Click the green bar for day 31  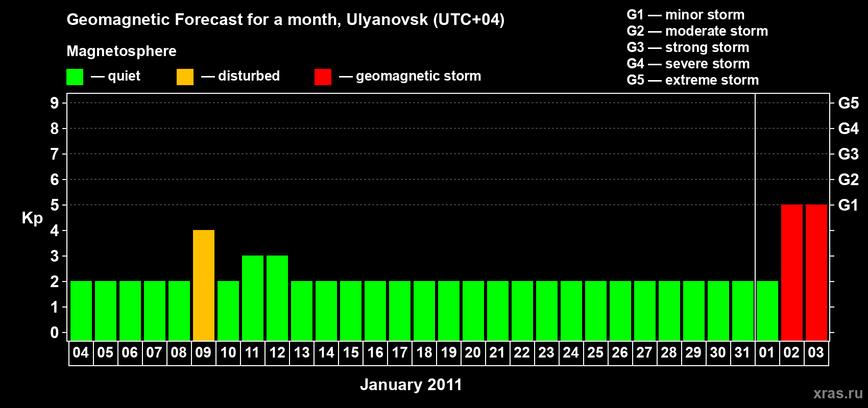coord(743,311)
